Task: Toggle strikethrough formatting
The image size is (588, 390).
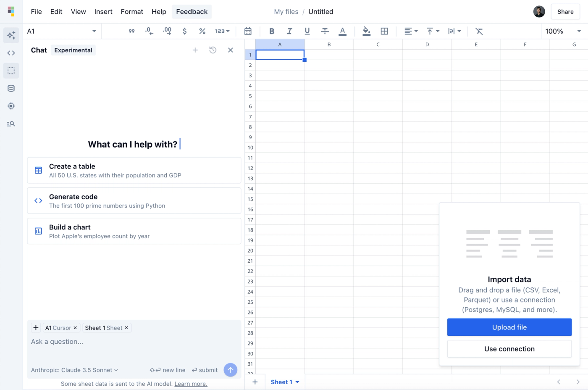Action: [325, 31]
